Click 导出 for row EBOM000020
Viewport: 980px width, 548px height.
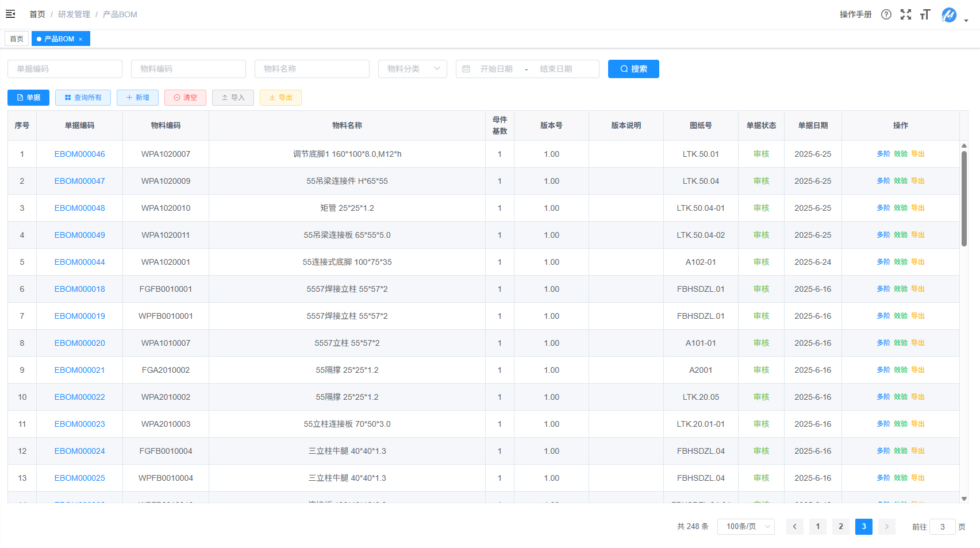point(918,343)
